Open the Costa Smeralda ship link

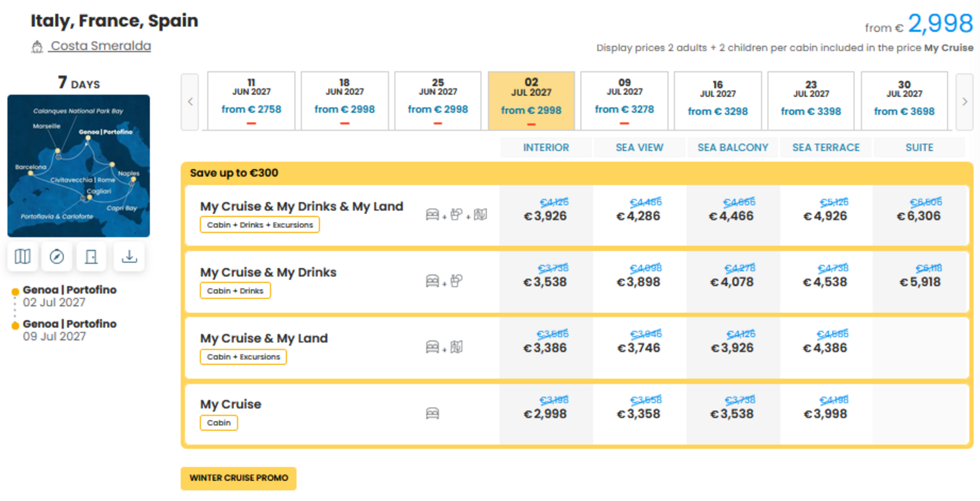click(101, 46)
